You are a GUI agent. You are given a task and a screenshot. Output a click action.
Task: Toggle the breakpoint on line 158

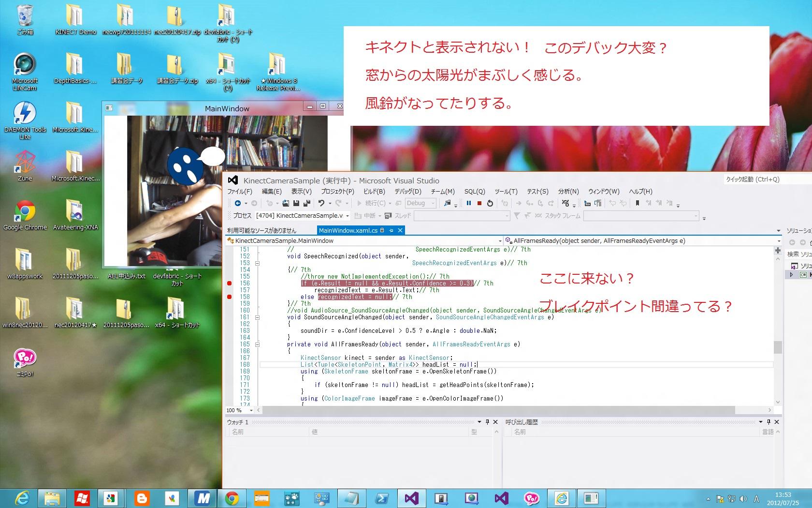pyautogui.click(x=230, y=297)
